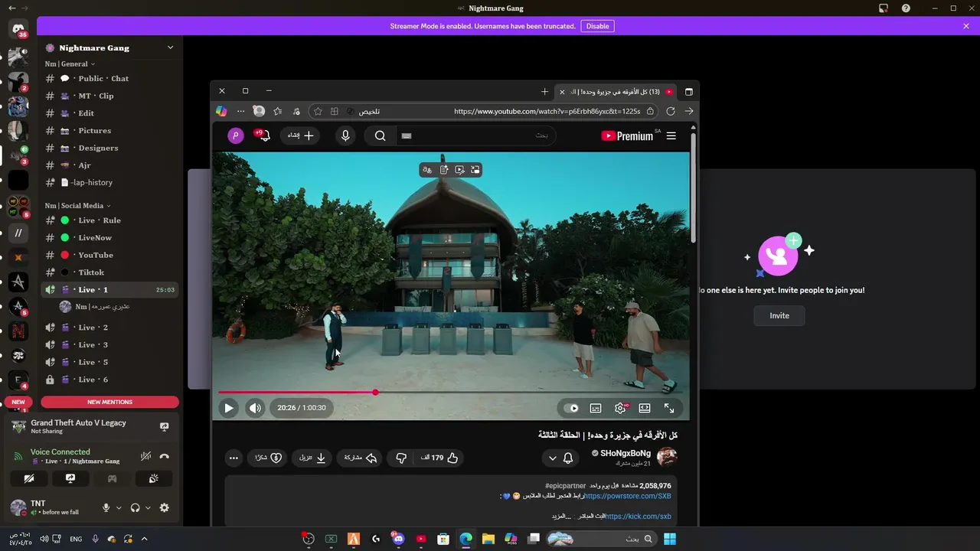Open YouTube notifications bell
The width and height of the screenshot is (980, 551).
[x=263, y=135]
